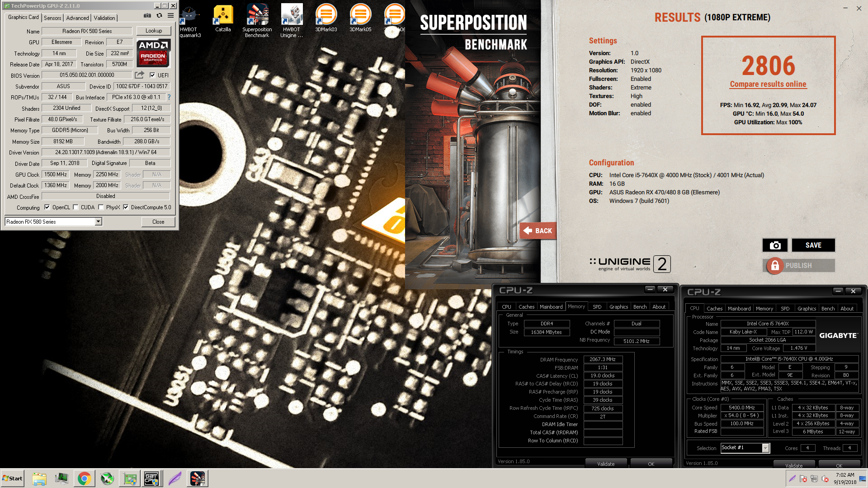Switch to the Validation tab in GPU-Z
This screenshot has height=488, width=868.
tap(104, 18)
